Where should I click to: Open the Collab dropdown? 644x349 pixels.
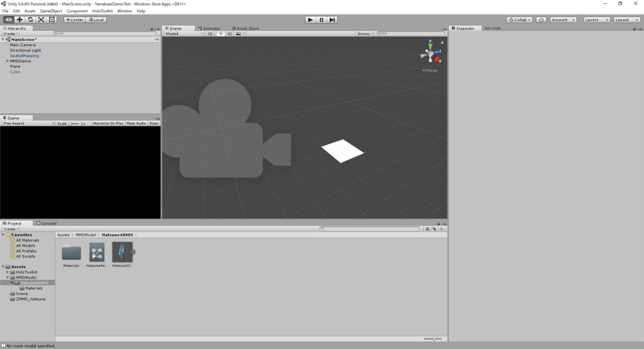(519, 19)
